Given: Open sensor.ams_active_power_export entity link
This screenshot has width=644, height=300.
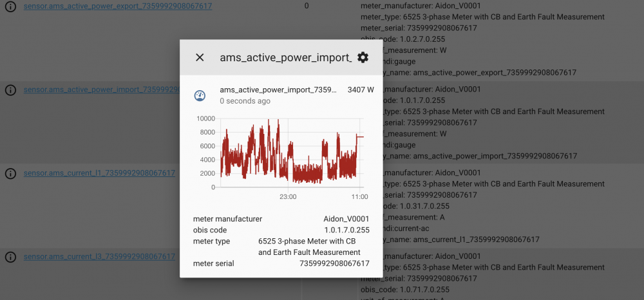Looking at the screenshot, I should coord(118,6).
